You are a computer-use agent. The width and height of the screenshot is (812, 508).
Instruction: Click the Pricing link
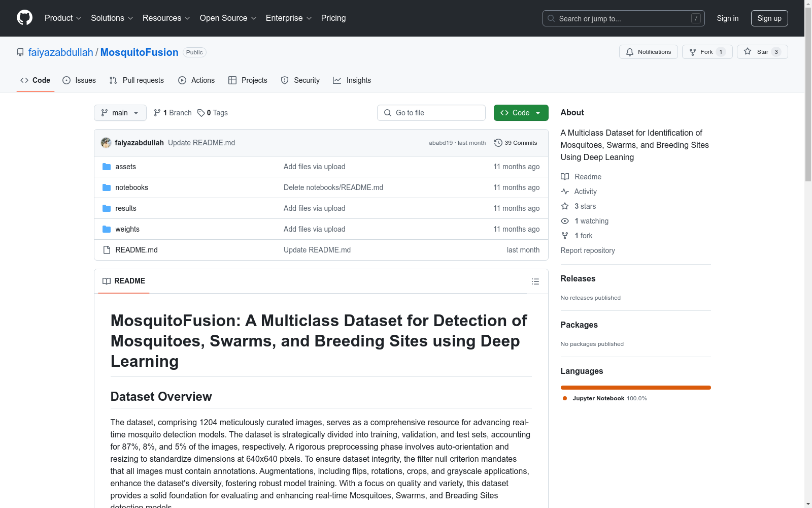click(333, 18)
